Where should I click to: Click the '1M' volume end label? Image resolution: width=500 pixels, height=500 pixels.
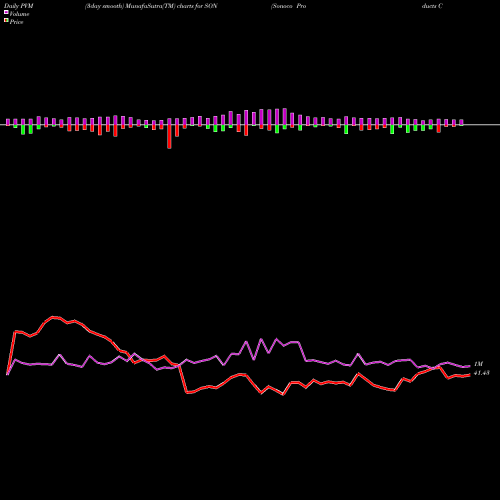click(x=478, y=364)
